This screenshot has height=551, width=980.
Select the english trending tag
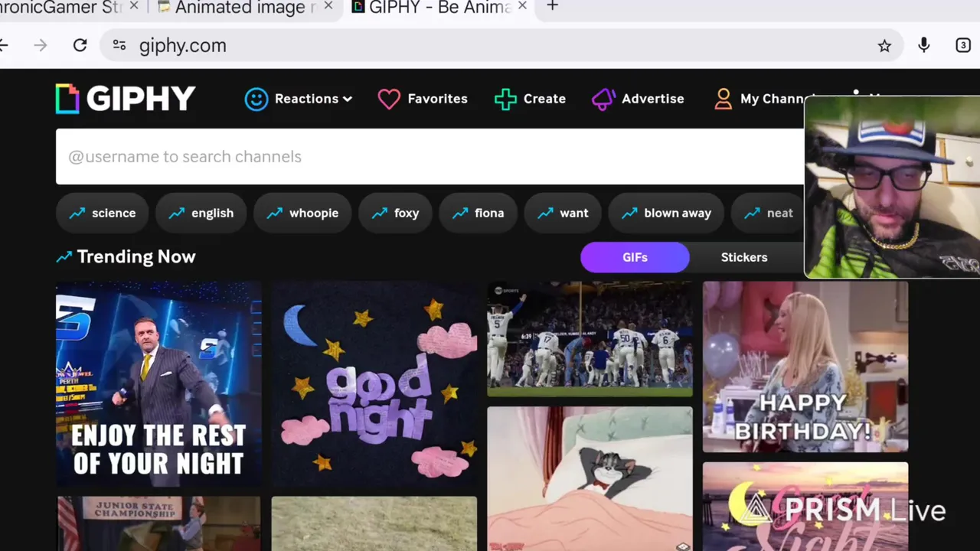click(201, 213)
